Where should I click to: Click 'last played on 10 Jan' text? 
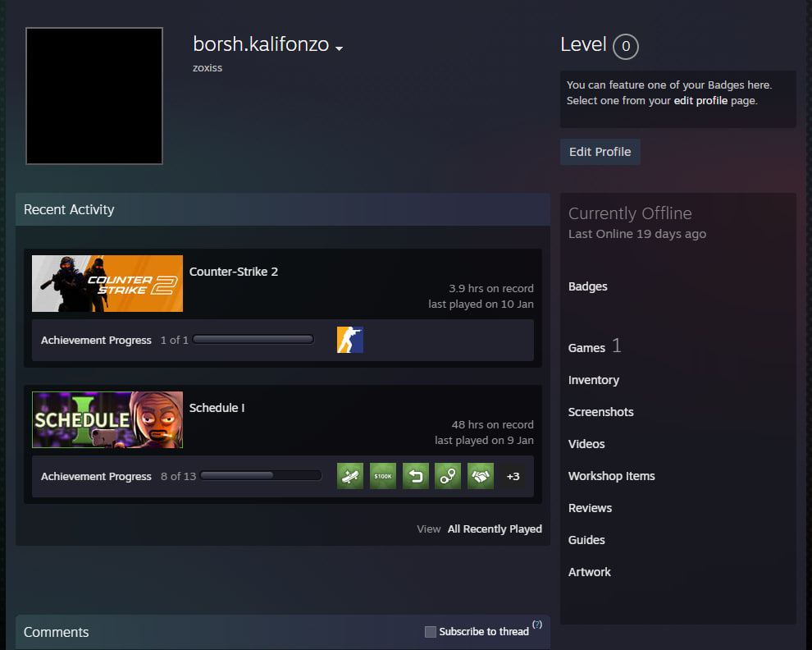[481, 304]
